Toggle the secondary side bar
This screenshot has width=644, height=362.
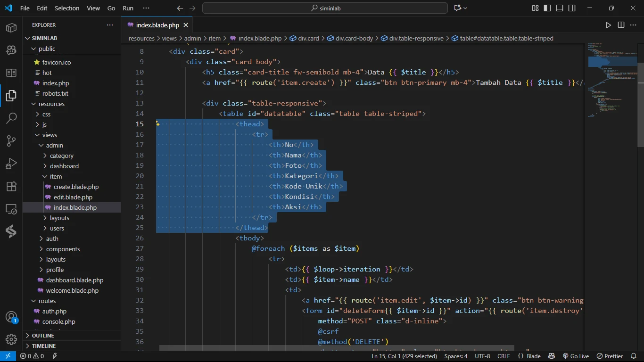coord(572,8)
